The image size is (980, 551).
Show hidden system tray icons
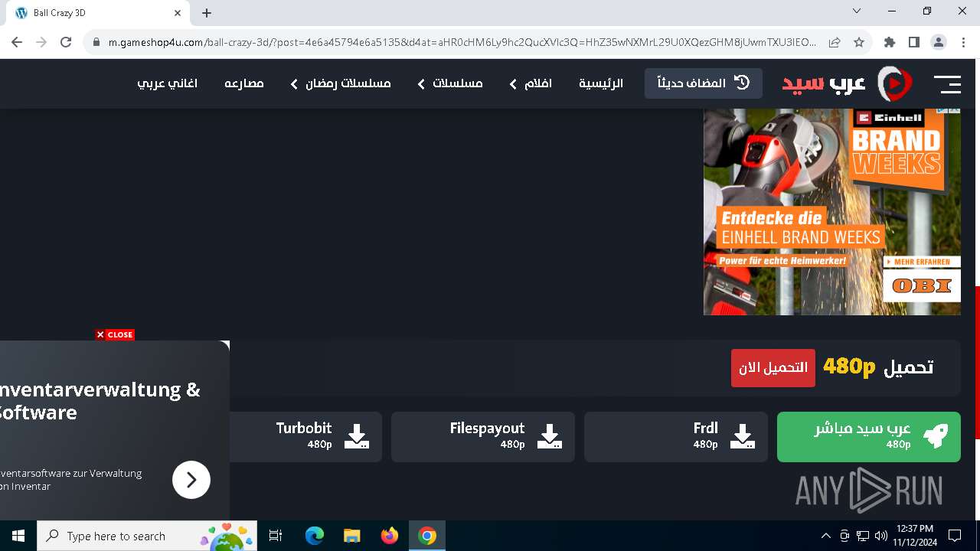(x=825, y=536)
